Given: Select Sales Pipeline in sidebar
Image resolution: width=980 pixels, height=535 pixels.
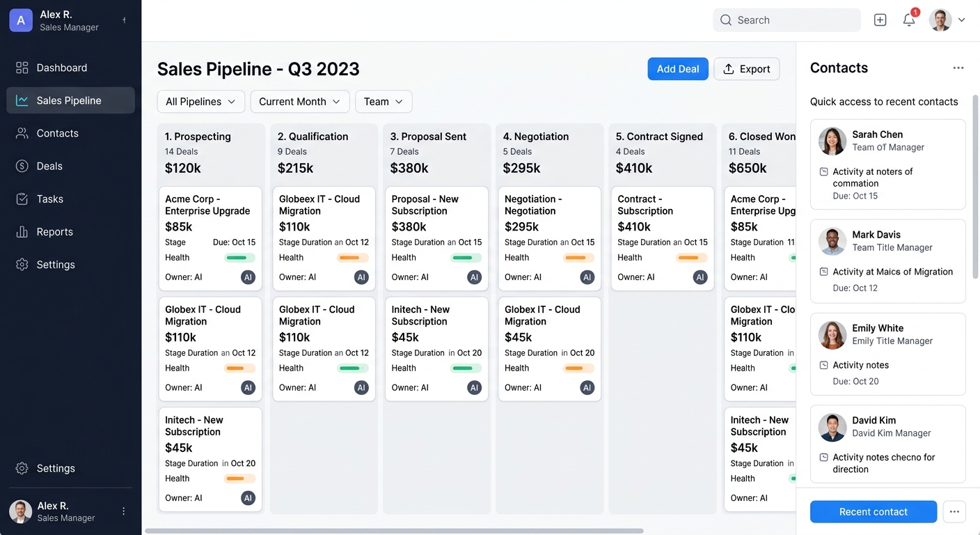Looking at the screenshot, I should click(x=70, y=100).
